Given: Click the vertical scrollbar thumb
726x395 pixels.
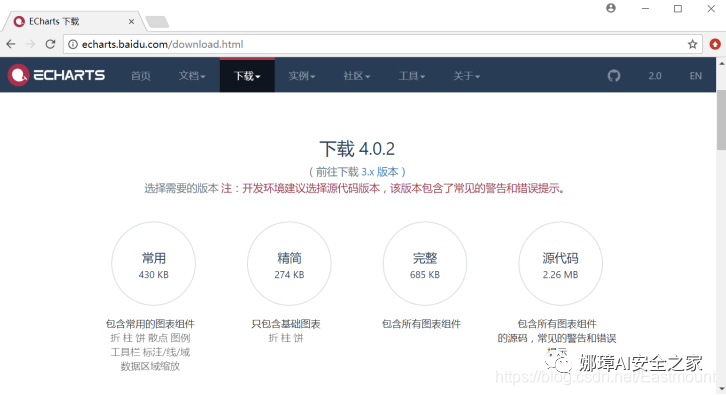Looking at the screenshot, I should (721, 119).
